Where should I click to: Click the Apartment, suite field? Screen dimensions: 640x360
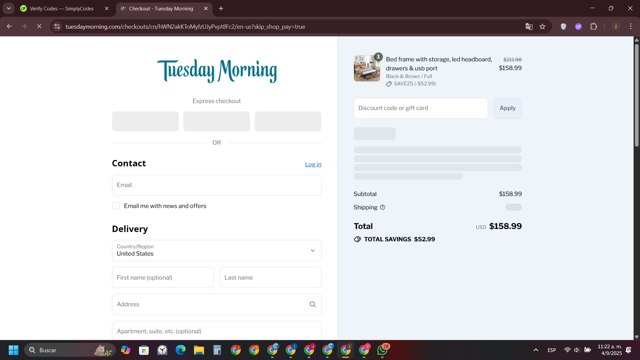(x=217, y=331)
